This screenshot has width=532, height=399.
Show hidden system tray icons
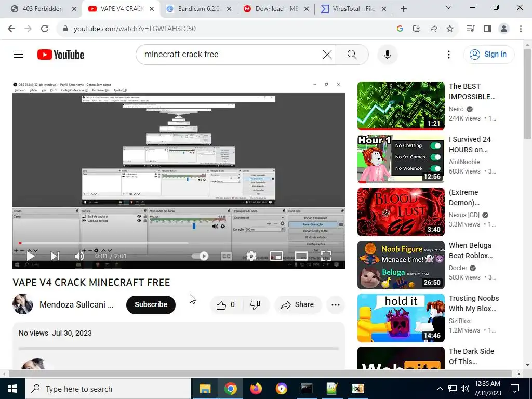tap(440, 389)
